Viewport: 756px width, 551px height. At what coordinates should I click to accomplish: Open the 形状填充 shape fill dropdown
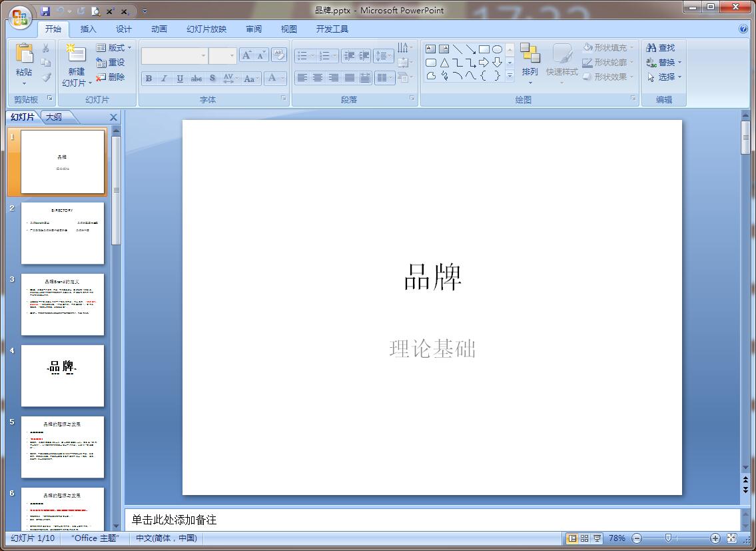coord(608,48)
